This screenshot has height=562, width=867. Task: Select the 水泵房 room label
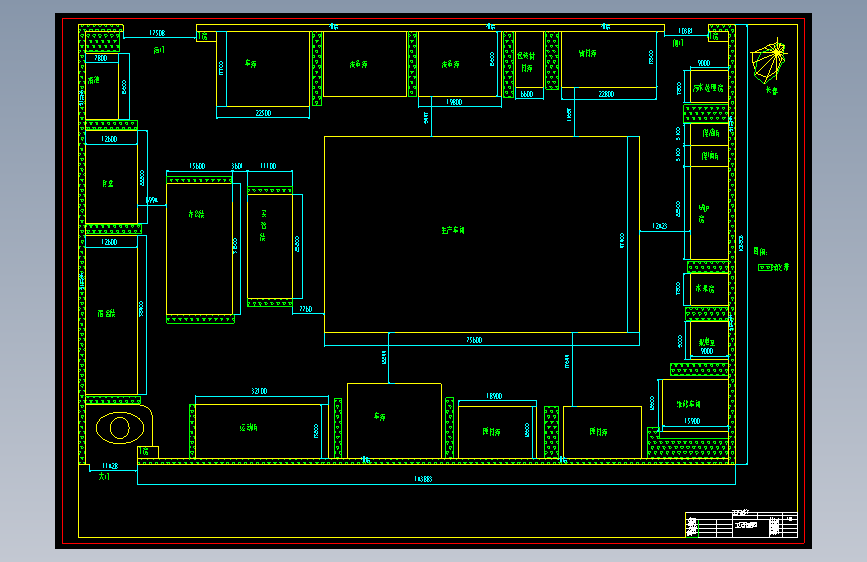click(x=704, y=288)
